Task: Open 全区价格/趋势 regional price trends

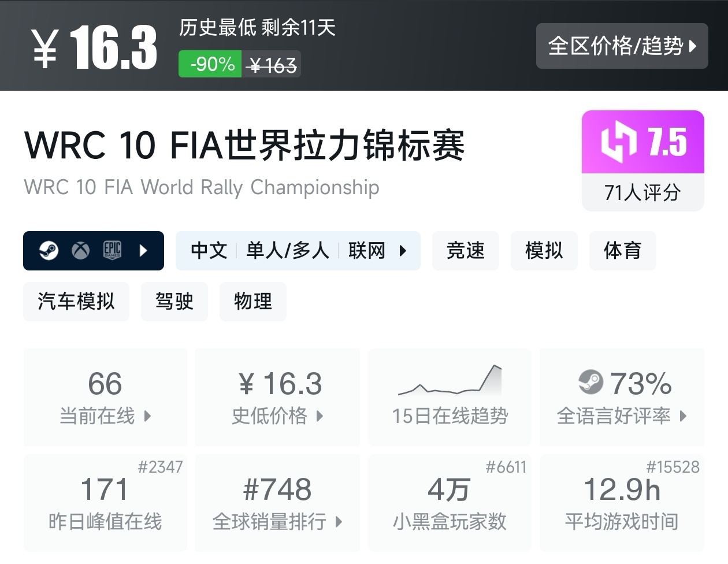Action: pyautogui.click(x=622, y=46)
